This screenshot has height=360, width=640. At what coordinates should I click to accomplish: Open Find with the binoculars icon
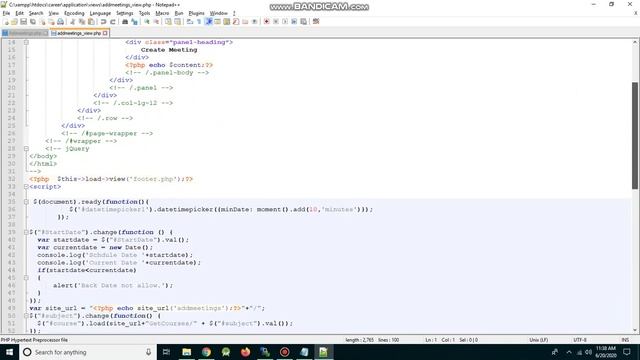click(125, 21)
